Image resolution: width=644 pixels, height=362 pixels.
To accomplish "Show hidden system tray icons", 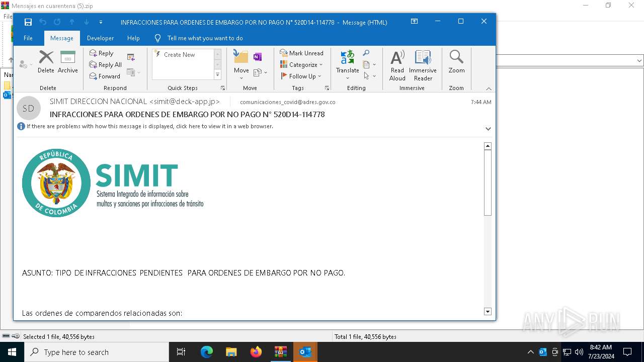I will pyautogui.click(x=531, y=352).
